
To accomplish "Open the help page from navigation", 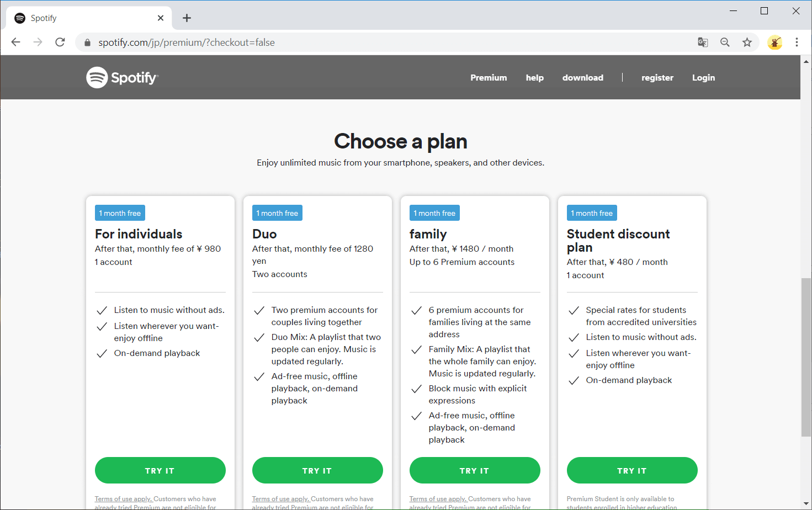I will coord(534,78).
